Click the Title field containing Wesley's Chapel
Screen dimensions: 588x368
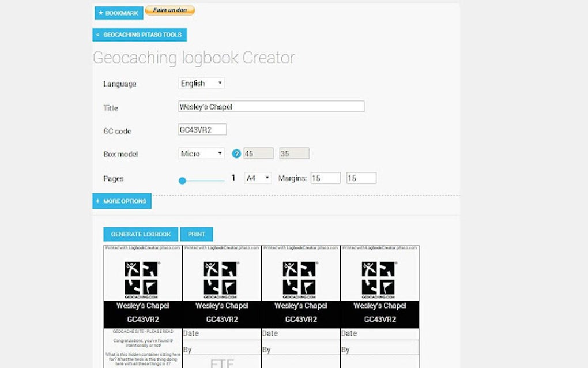[271, 106]
